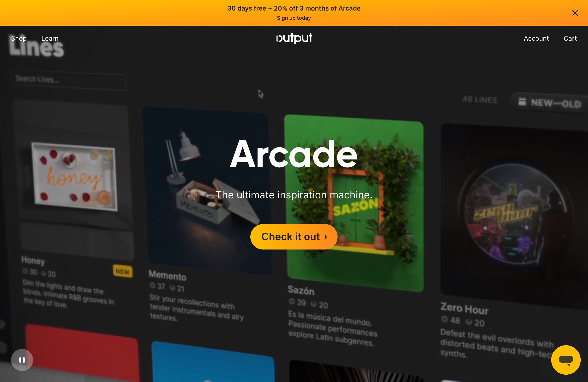Go to Account page
The image size is (588, 382).
[x=536, y=38]
